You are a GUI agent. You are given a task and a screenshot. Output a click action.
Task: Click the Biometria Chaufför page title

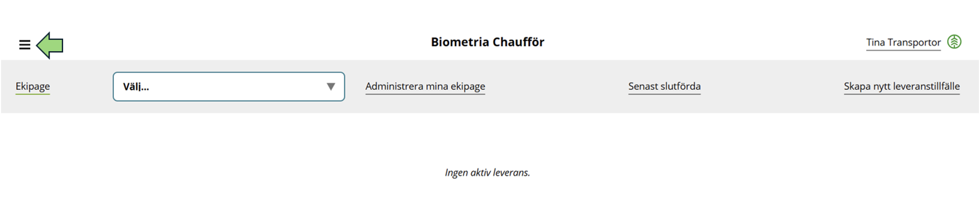pos(487,42)
